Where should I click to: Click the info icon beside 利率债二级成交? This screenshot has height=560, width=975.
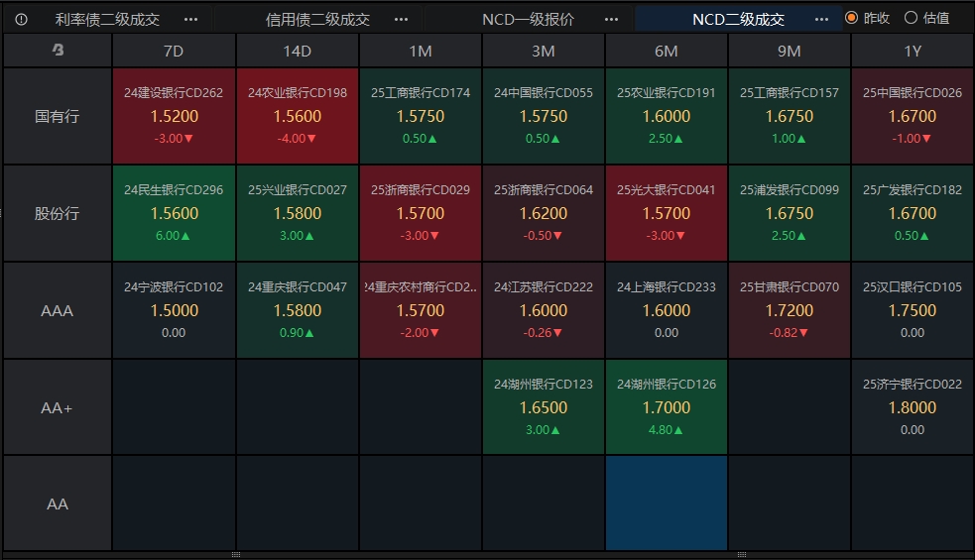click(x=21, y=19)
